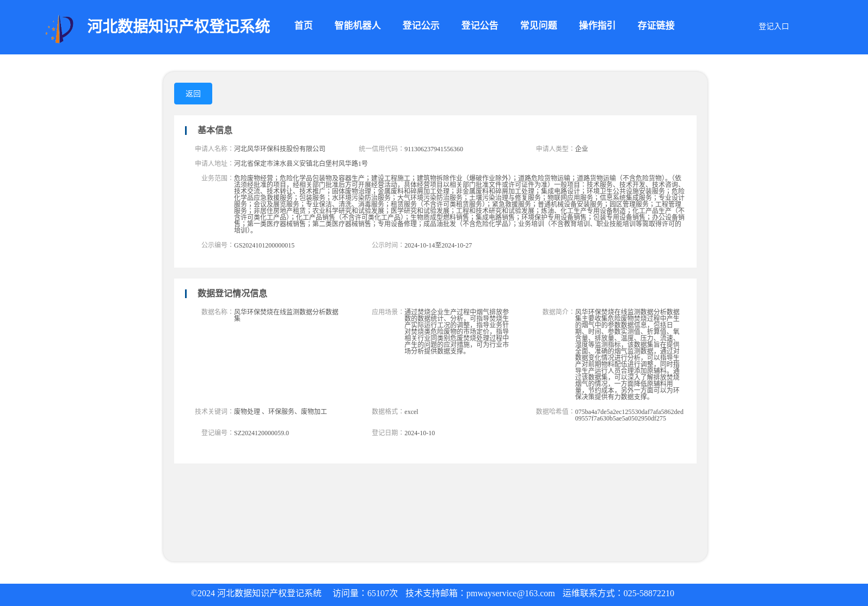Image resolution: width=868 pixels, height=606 pixels.
Task: Select the data hash value text
Action: [x=629, y=415]
